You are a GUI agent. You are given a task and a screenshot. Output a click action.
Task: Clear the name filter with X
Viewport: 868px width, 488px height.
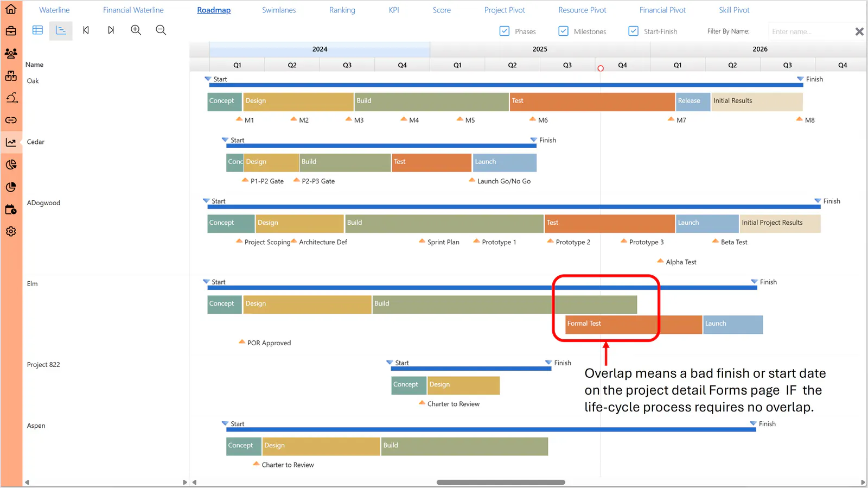[859, 31]
